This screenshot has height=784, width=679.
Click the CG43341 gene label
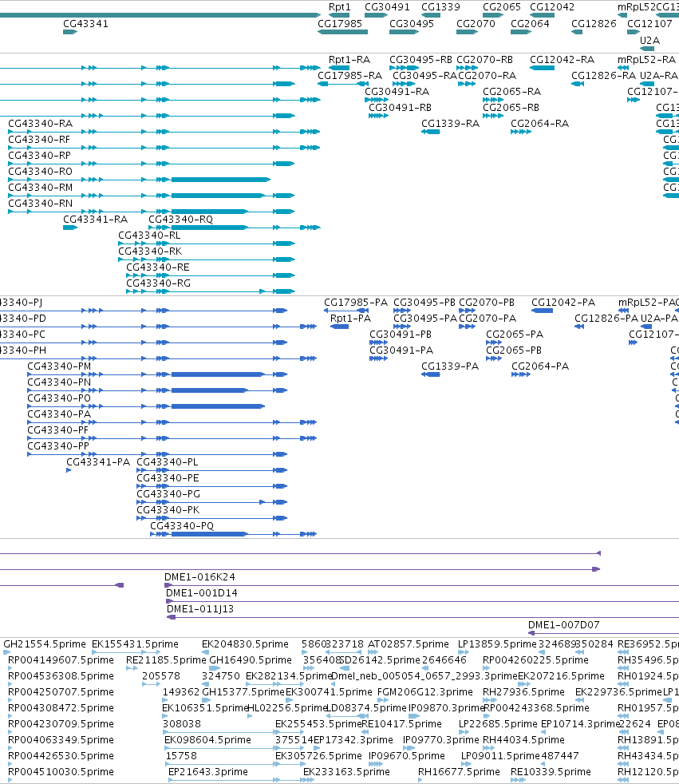pos(85,23)
